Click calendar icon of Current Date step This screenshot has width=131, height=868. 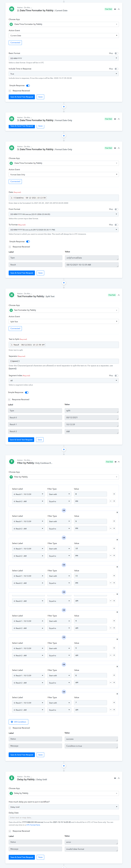click(x=12, y=9)
